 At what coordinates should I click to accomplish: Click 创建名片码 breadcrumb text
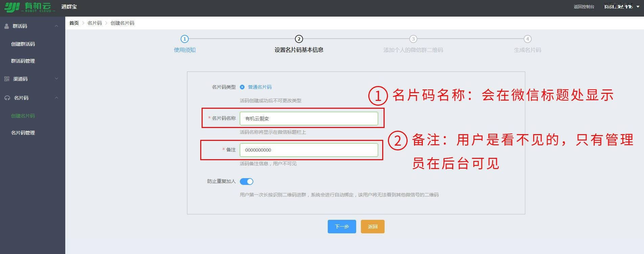(122, 23)
